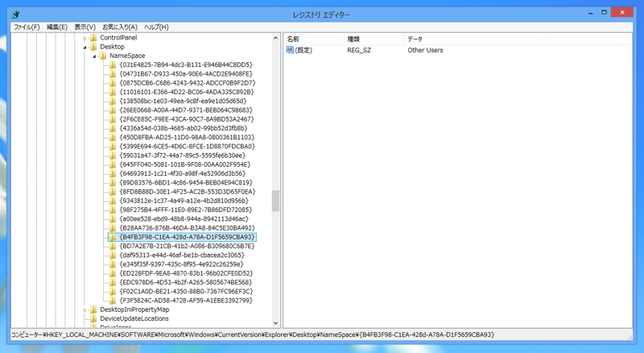Image resolution: width=644 pixels, height=353 pixels.
Task: Select key {BD7A2E7B-21CB-41b2-A086-B309680C6B7E}
Action: click(187, 246)
